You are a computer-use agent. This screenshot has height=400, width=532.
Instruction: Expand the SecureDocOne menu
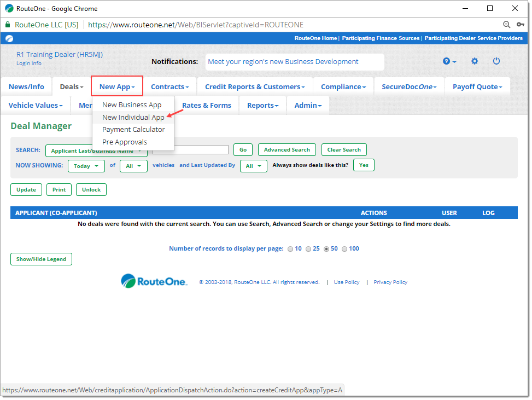point(409,87)
